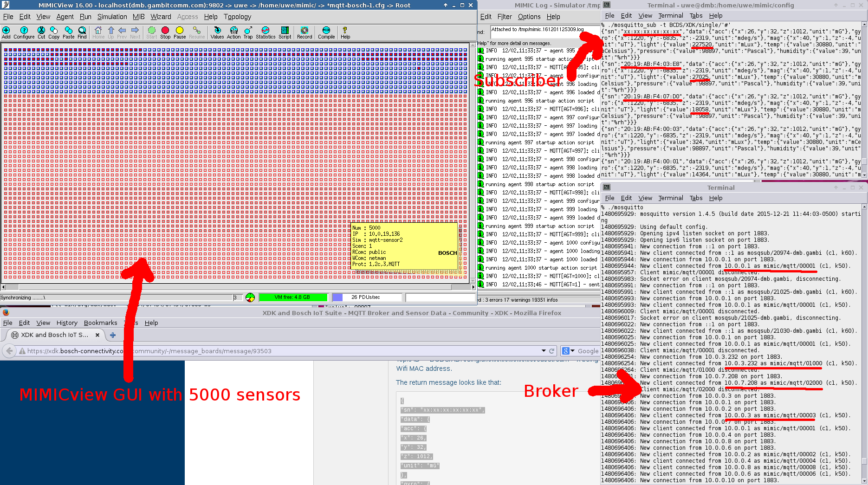Screen dimensions: 868x485
Task: Click the gauge icon in MIMICView status bar
Action: (x=250, y=297)
